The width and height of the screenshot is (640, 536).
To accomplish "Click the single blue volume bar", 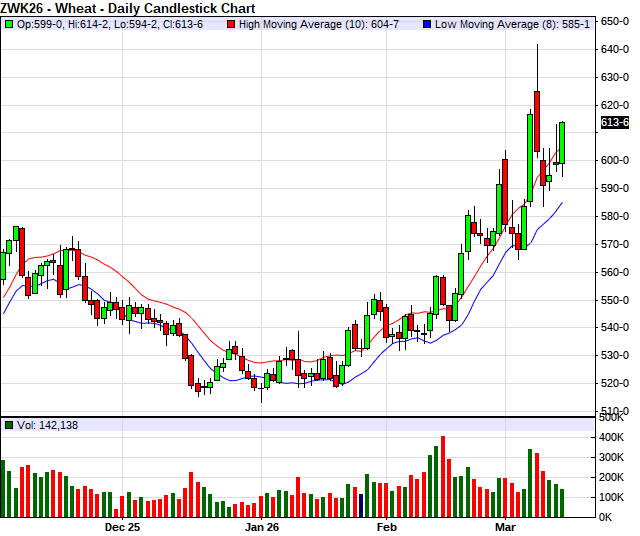I will coord(360,505).
